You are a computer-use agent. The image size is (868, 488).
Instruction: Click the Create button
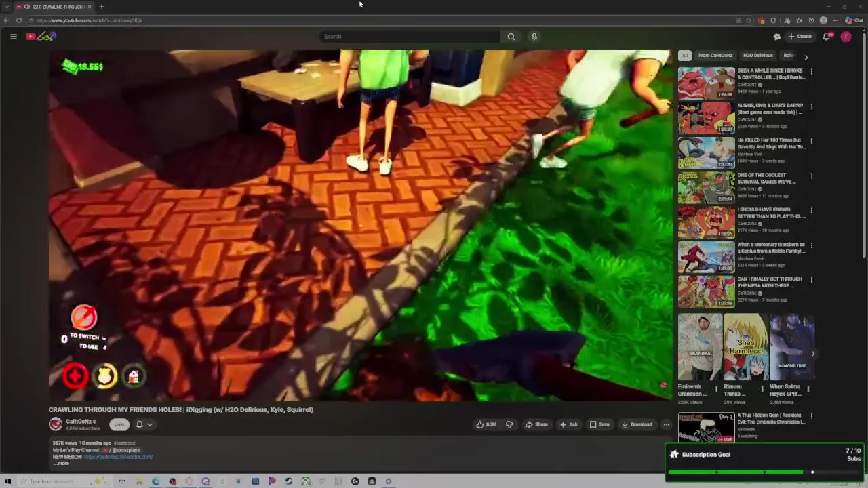[800, 37]
